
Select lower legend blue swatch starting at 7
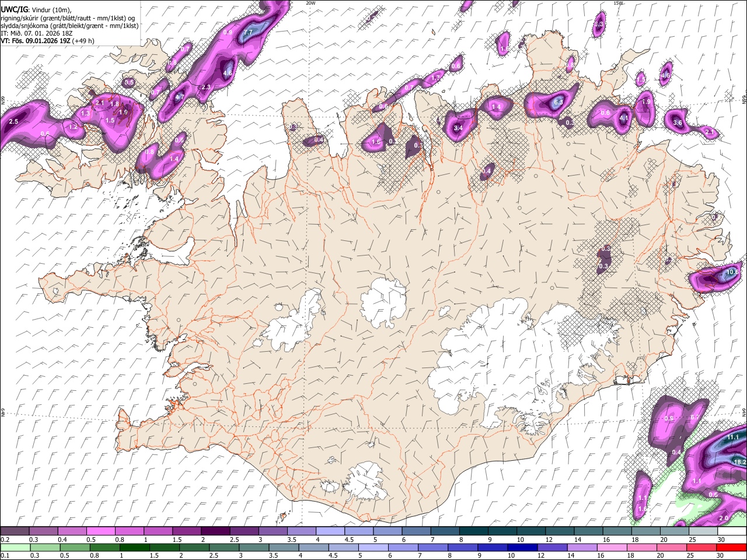coord(433,547)
